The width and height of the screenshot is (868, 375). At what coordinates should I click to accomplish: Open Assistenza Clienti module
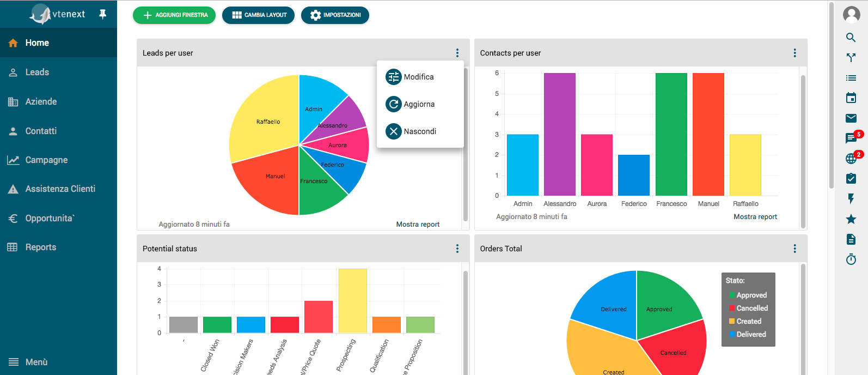pos(58,189)
